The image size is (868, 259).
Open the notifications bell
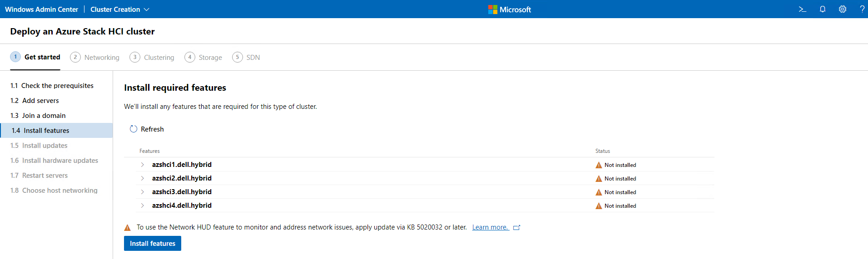(822, 9)
